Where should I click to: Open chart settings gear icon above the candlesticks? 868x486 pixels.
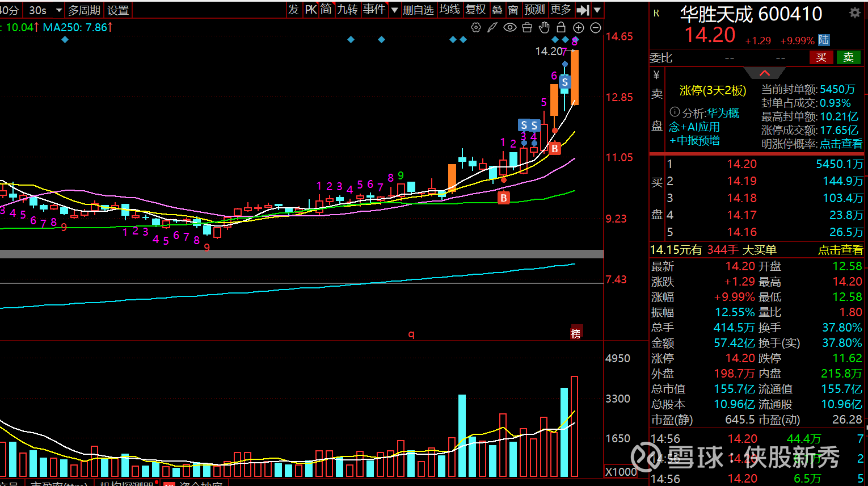click(476, 27)
